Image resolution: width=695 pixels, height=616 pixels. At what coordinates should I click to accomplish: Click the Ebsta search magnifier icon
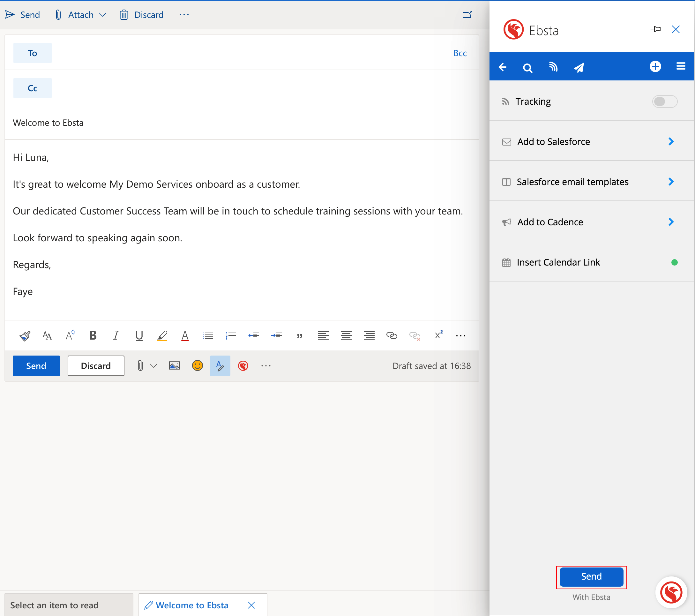pos(527,67)
